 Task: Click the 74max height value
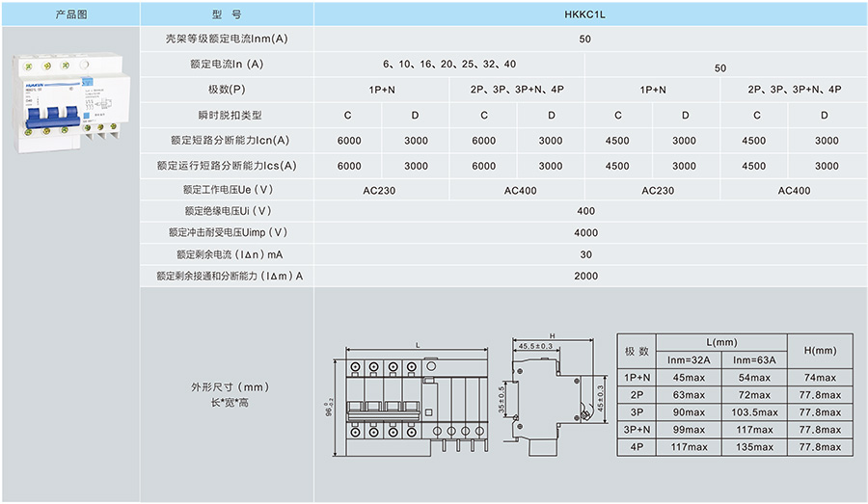[820, 378]
